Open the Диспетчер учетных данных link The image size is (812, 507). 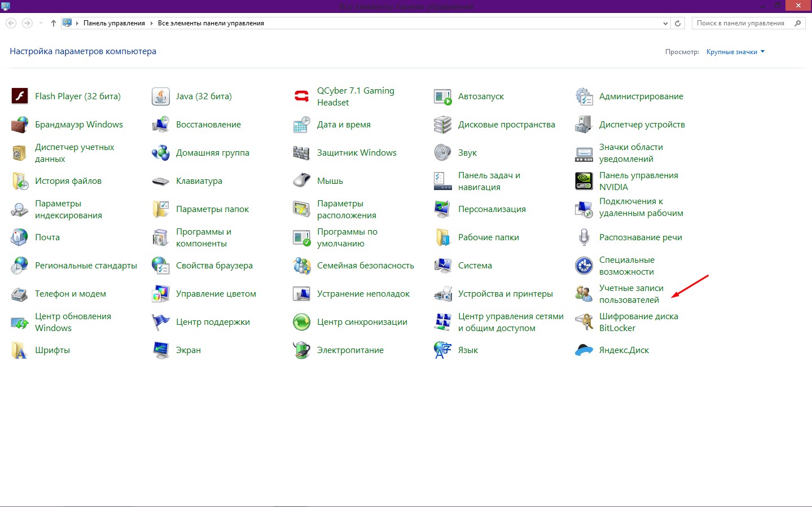pos(74,153)
